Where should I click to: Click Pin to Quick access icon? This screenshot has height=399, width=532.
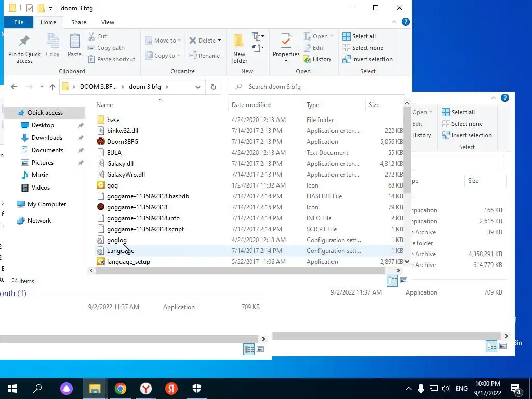[24, 41]
